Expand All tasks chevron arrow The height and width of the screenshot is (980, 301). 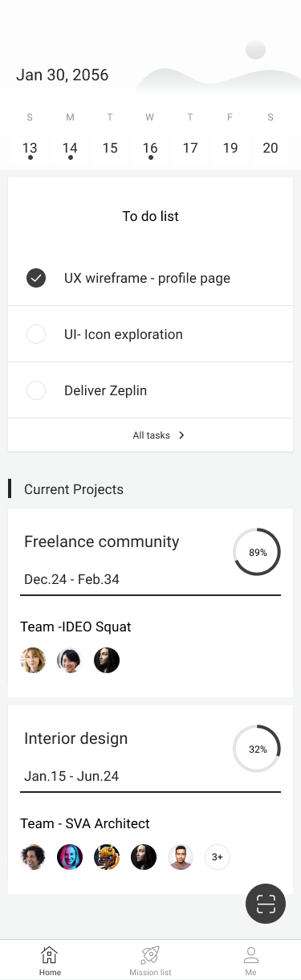click(x=181, y=435)
